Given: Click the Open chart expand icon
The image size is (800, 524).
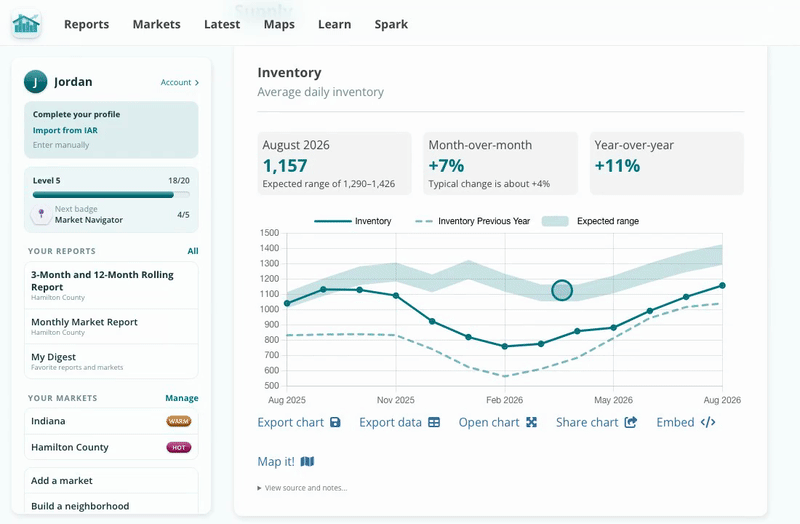Looking at the screenshot, I should [532, 422].
